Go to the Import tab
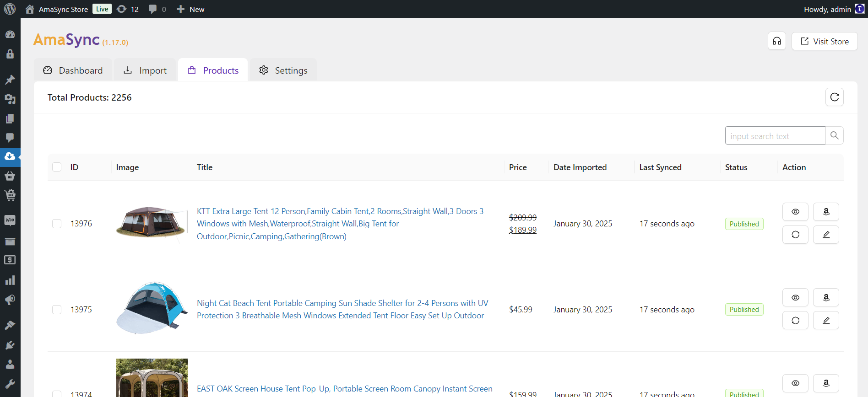868x397 pixels. click(145, 70)
